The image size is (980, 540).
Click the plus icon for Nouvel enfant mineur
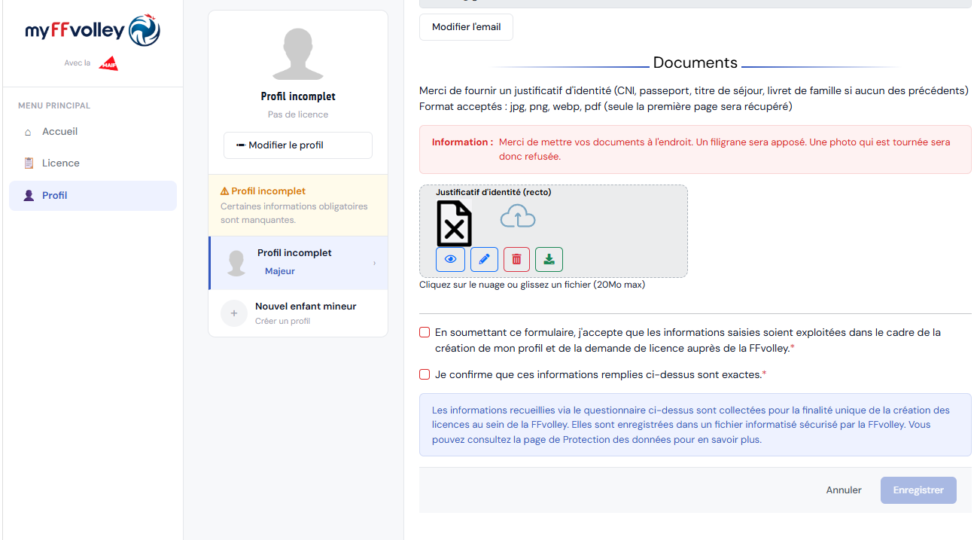[234, 313]
